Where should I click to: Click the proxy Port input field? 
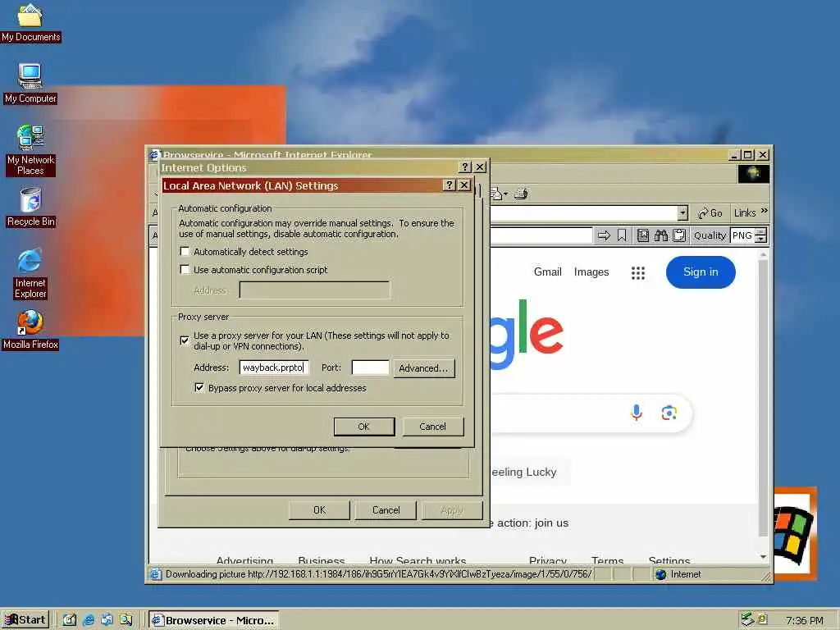pos(370,367)
